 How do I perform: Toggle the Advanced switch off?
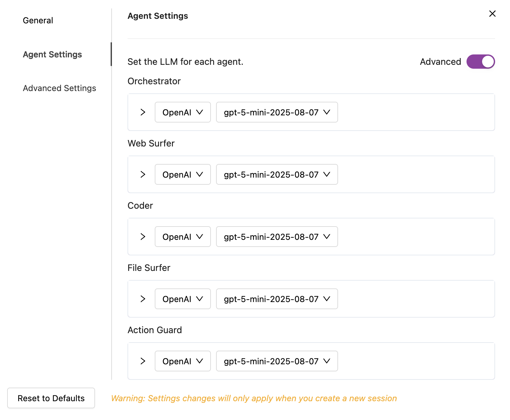click(480, 62)
